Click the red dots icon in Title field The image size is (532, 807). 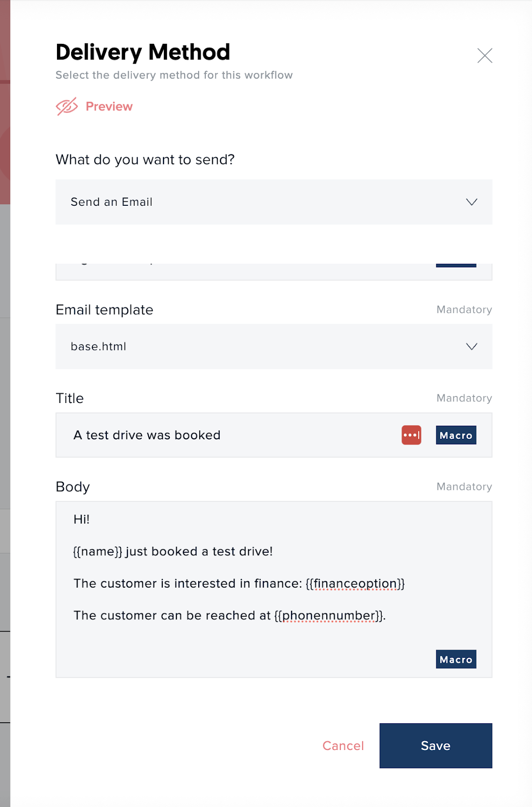click(411, 435)
